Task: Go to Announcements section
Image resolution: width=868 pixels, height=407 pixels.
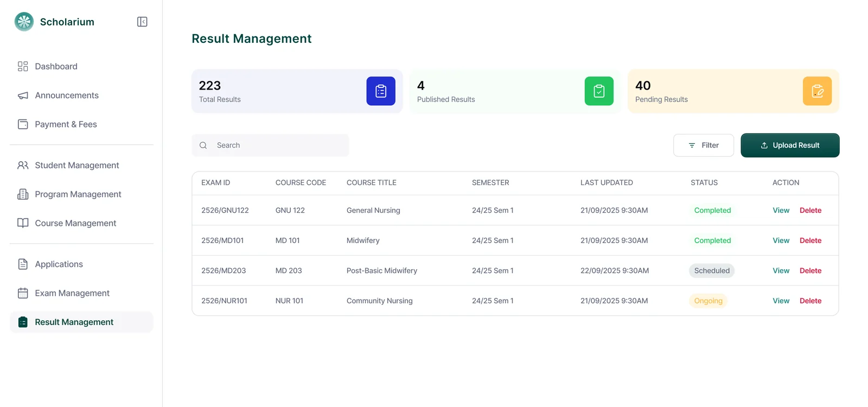Action: (x=81, y=96)
